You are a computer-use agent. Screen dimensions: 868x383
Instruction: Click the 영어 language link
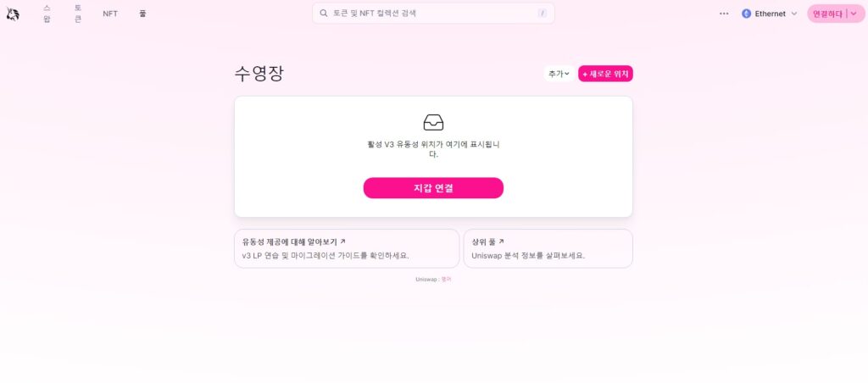(x=446, y=280)
